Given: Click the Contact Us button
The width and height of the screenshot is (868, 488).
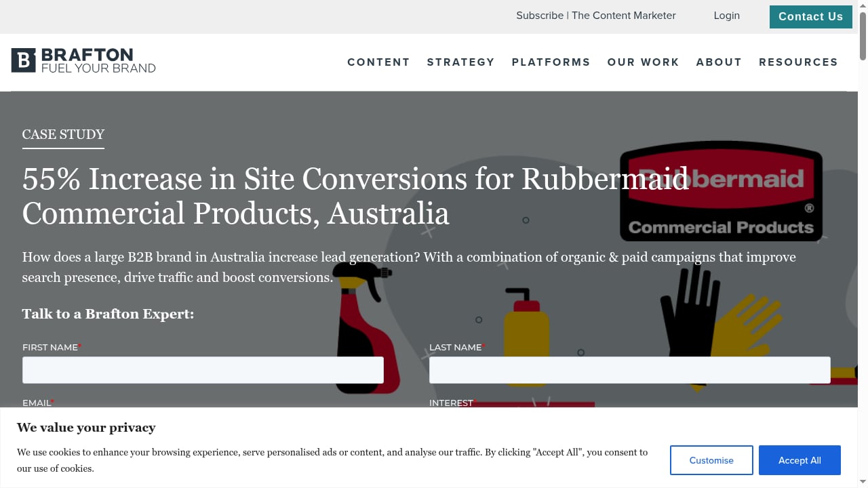Looking at the screenshot, I should click(810, 17).
